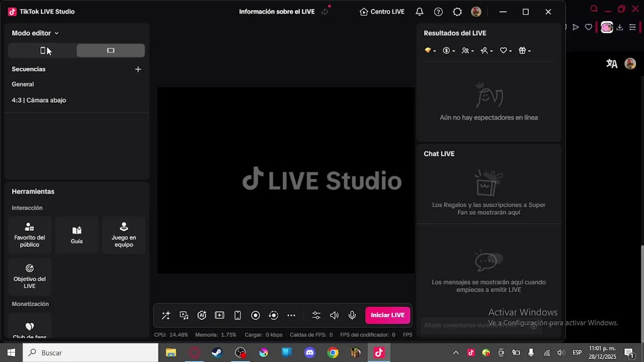Open the audio mixer sliders icon
The image size is (644, 362).
coord(316,315)
